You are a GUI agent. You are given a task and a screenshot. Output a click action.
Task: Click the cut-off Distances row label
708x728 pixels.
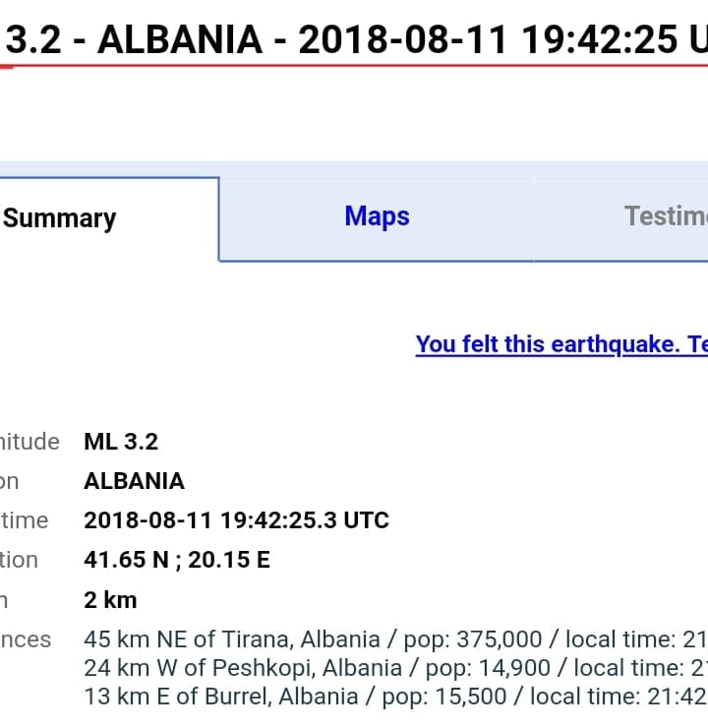coord(26,639)
